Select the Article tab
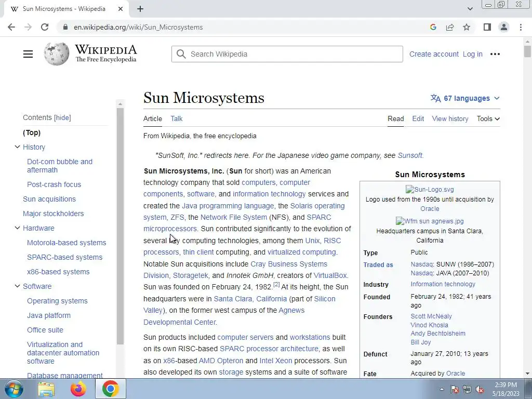 click(x=153, y=119)
